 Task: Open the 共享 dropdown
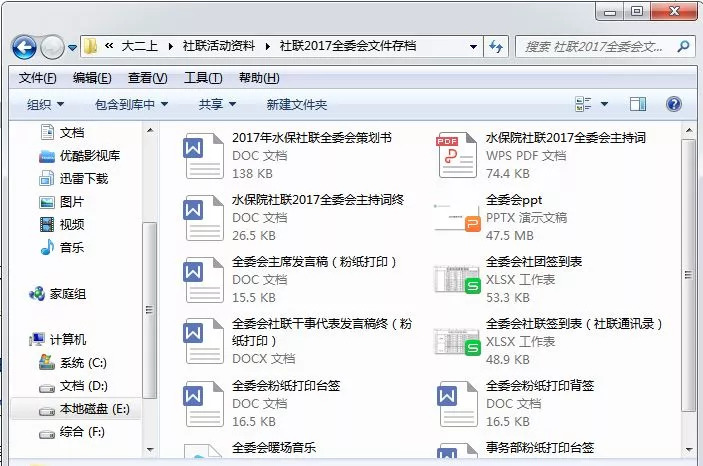point(217,105)
